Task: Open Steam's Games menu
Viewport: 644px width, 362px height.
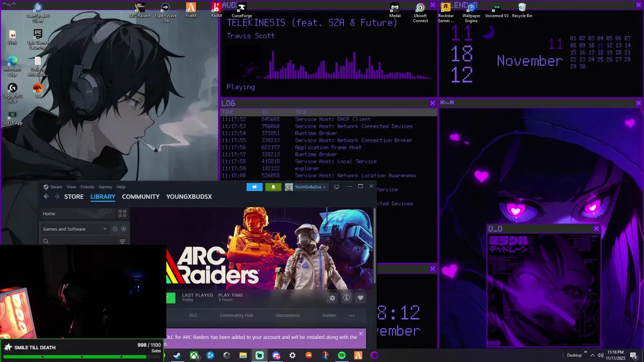Action: click(105, 187)
